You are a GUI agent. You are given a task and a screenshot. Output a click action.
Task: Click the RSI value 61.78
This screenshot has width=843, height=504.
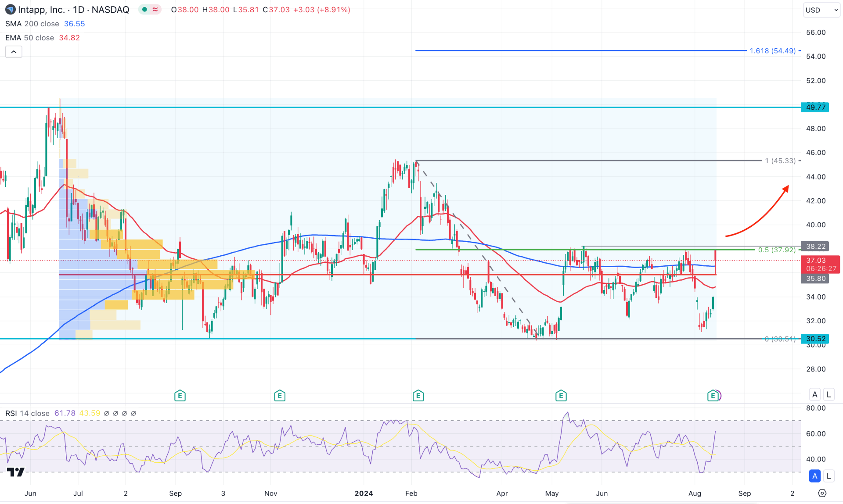tap(65, 413)
